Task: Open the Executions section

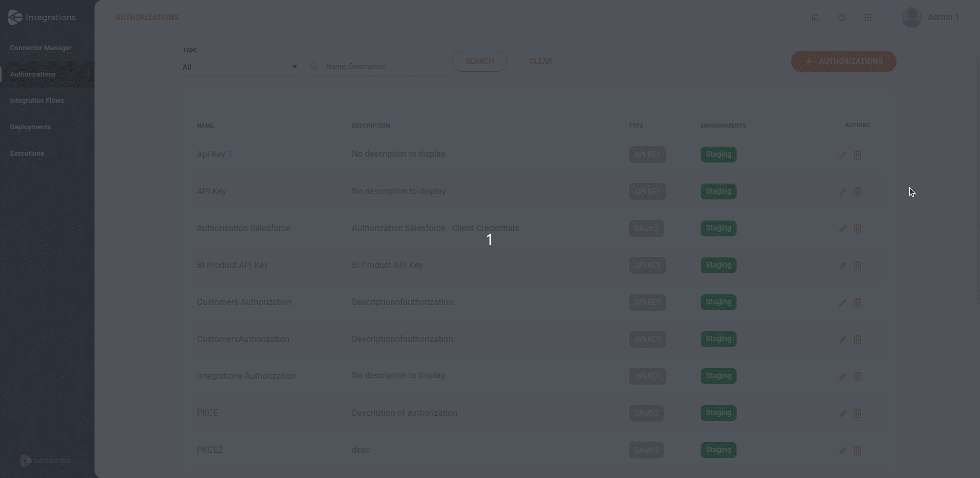Action: 27,153
